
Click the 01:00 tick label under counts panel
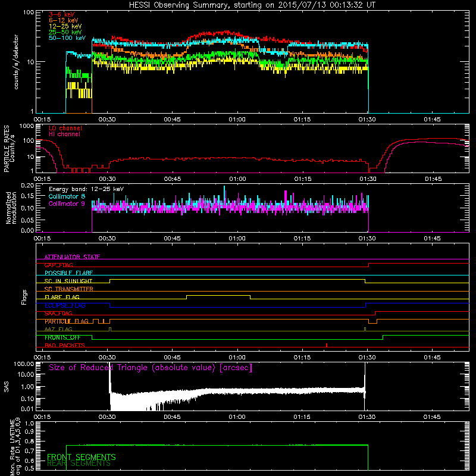point(237,120)
